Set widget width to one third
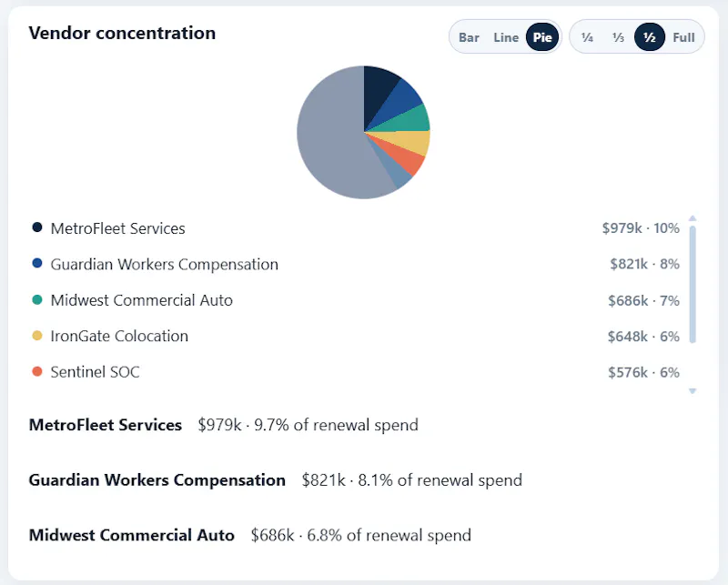Viewport: 728px width, 585px height. 618,37
